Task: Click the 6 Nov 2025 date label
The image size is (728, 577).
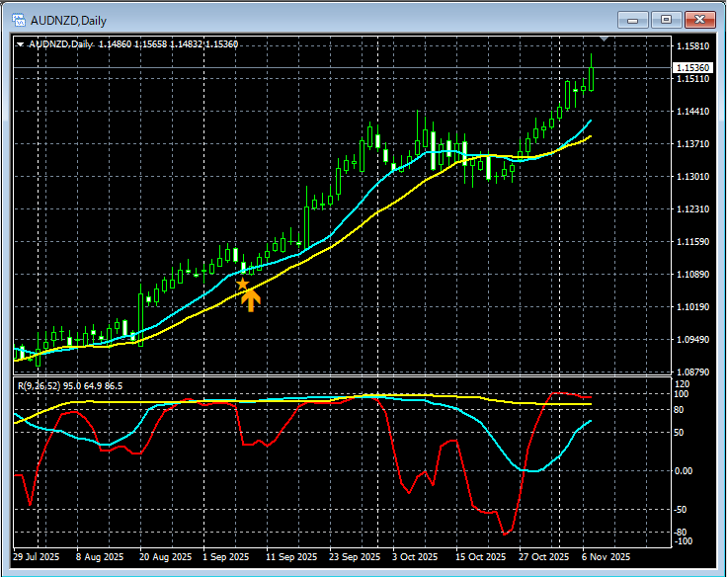Action: [607, 556]
